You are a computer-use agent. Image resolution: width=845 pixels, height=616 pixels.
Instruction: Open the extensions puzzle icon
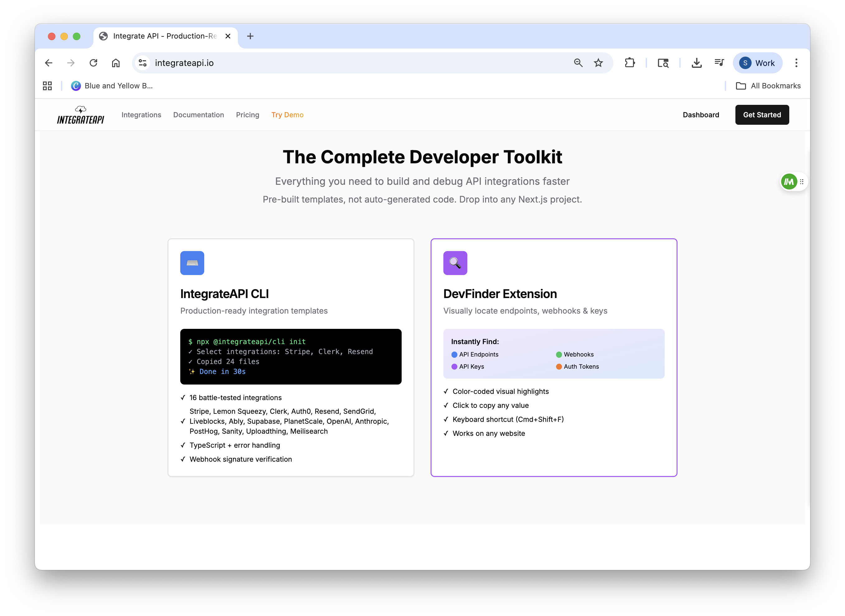(630, 63)
